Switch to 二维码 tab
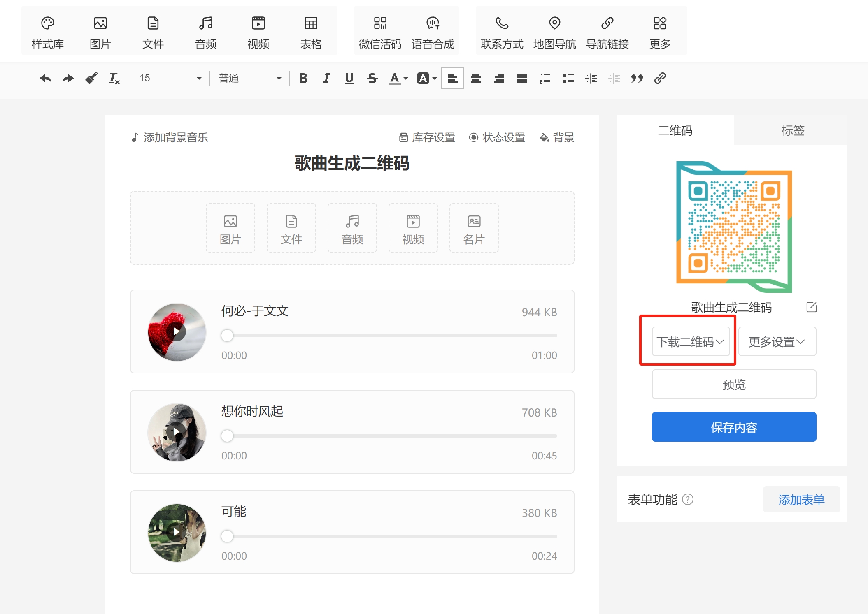Image resolution: width=868 pixels, height=614 pixels. [675, 130]
